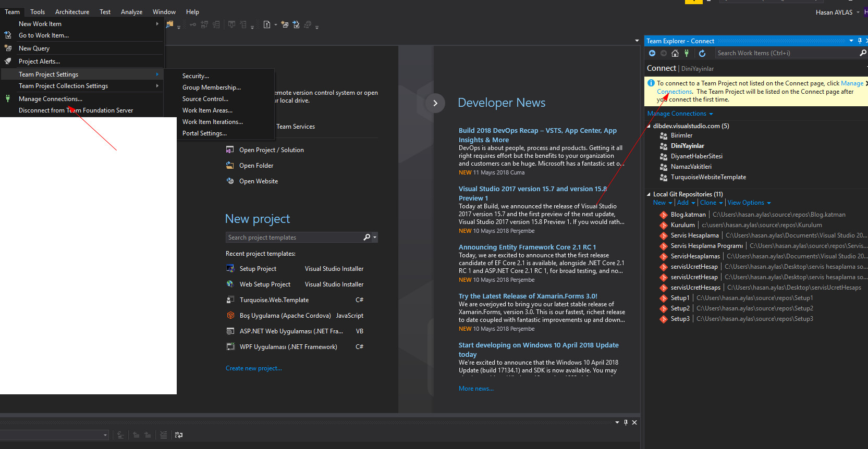Click the folder search toolbar icon
Screen dimensions: 868x449
(169, 24)
